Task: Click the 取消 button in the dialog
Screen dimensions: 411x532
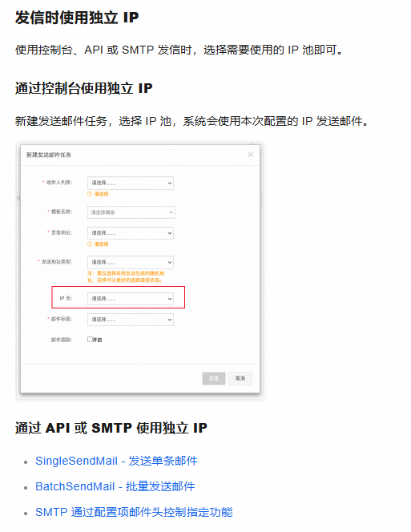Action: (x=240, y=378)
